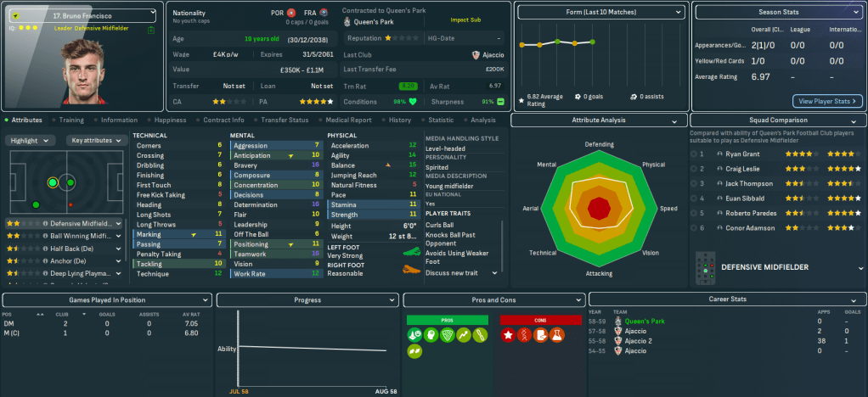Click the flask Cons icon
This screenshot has width=868, height=397.
coord(555,336)
